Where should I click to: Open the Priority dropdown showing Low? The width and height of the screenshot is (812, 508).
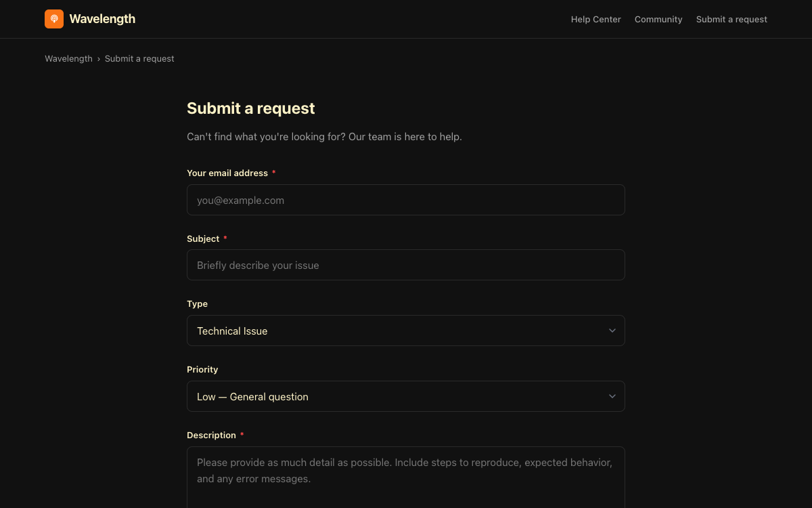click(x=406, y=396)
